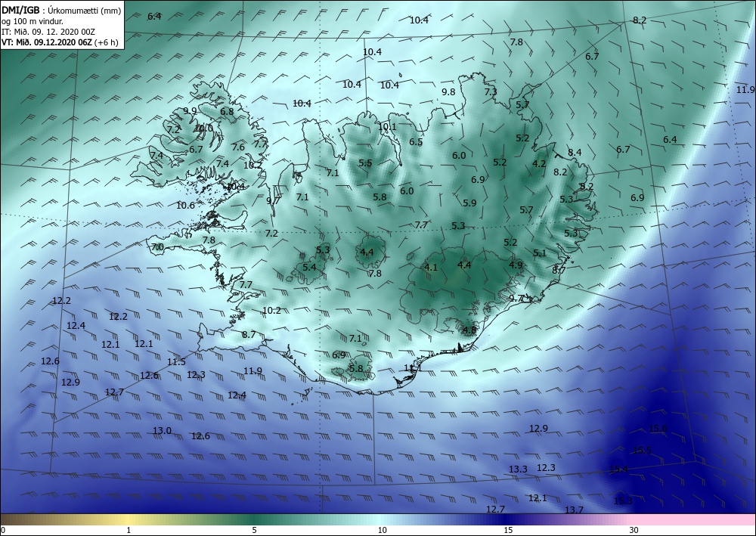Viewport: 756px width, 536px height.
Task: Click the map value 4.2
Action: point(539,164)
